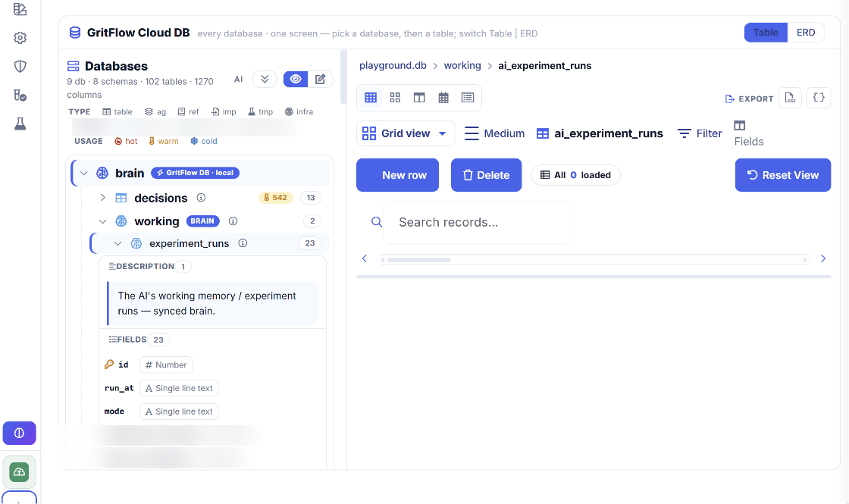This screenshot has height=504, width=849.
Task: Expand the decisions schema chevron
Action: [103, 198]
